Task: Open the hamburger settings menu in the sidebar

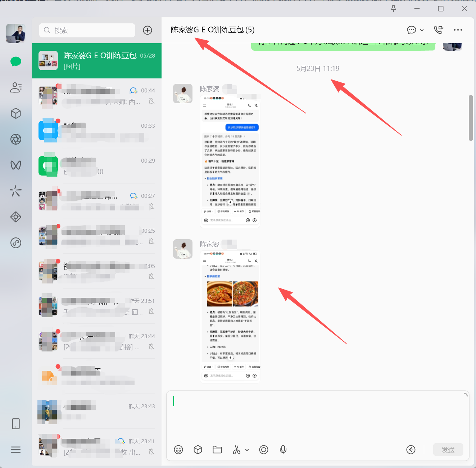Action: point(16,450)
